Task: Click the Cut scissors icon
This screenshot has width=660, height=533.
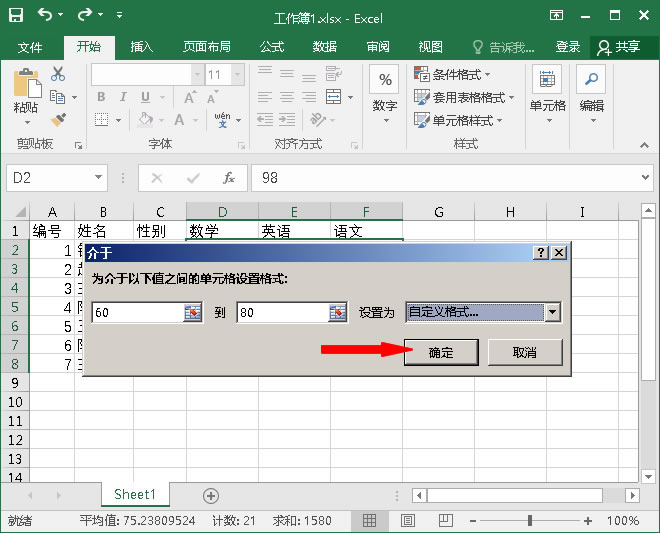Action: (x=58, y=74)
